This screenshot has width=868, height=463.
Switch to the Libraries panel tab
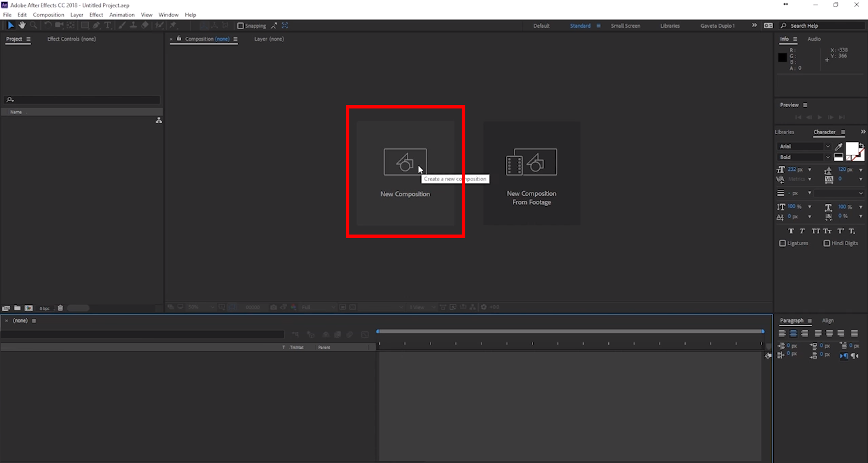click(x=785, y=132)
